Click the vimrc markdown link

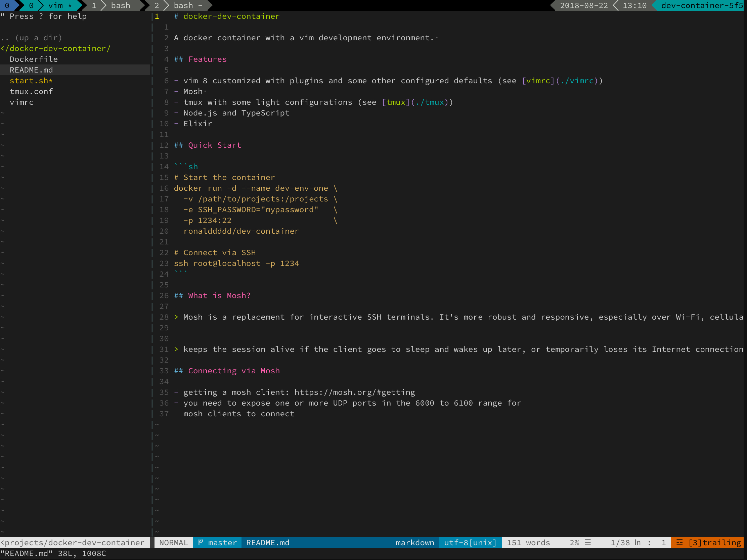pyautogui.click(x=538, y=81)
